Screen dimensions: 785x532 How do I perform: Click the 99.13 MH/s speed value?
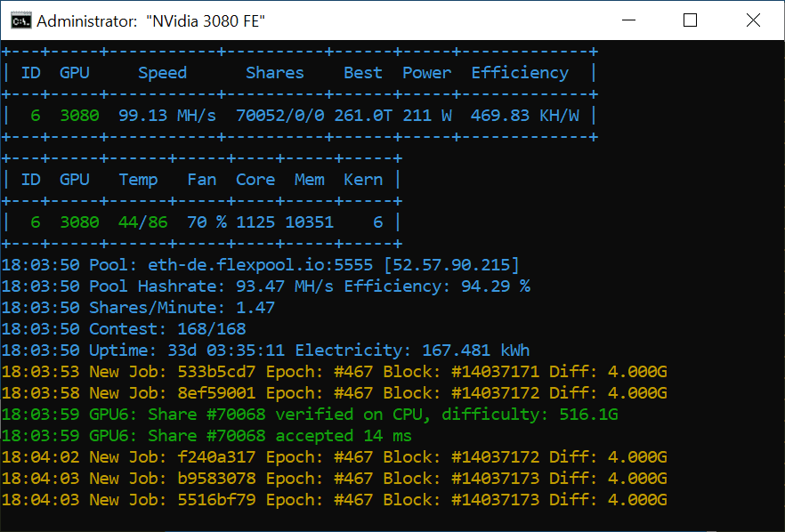pyautogui.click(x=162, y=116)
